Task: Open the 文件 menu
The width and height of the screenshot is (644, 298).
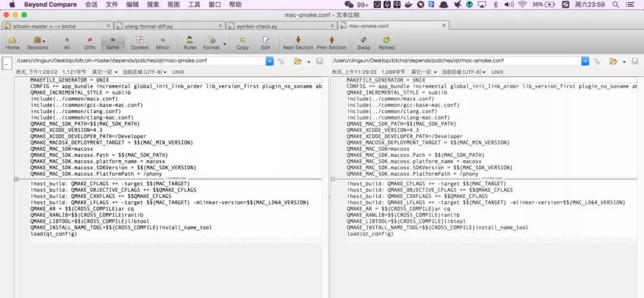Action: (x=112, y=5)
